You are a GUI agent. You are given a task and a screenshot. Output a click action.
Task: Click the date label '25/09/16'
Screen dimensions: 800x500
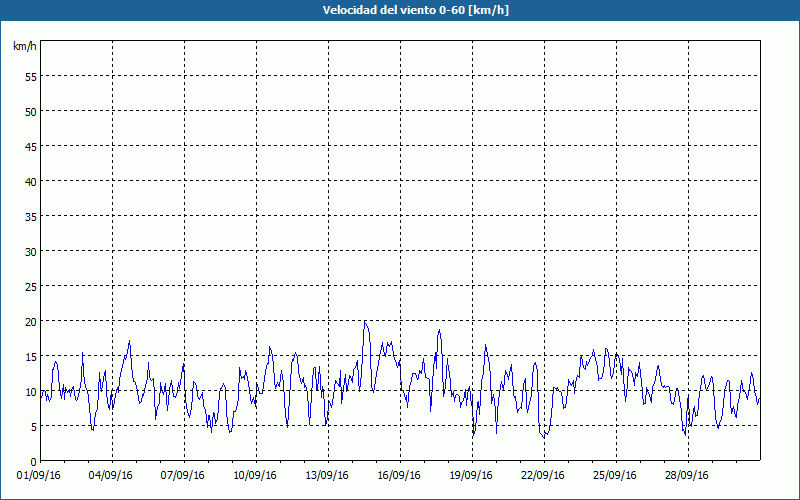pos(614,476)
